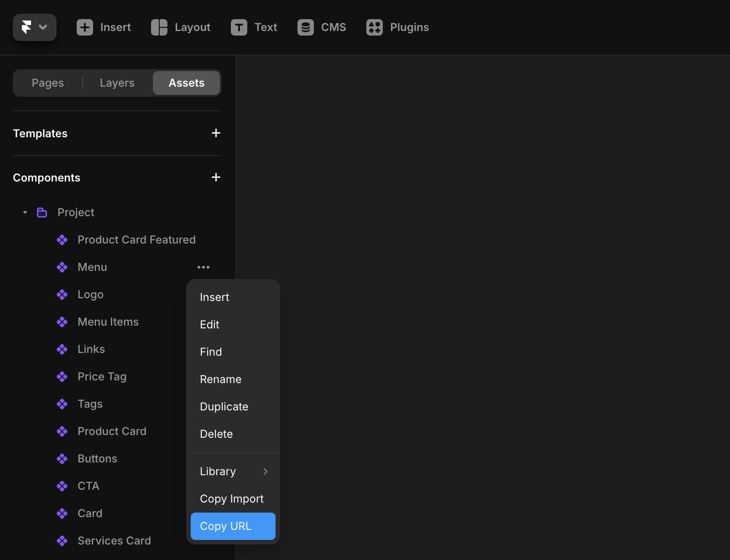This screenshot has width=730, height=560.
Task: Choose Edit from the context menu
Action: (x=233, y=325)
